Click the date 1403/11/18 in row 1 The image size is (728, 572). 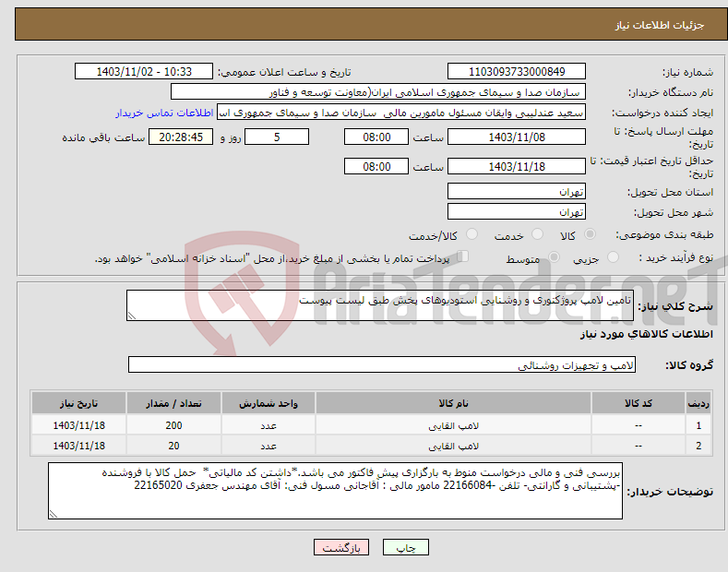[79, 425]
